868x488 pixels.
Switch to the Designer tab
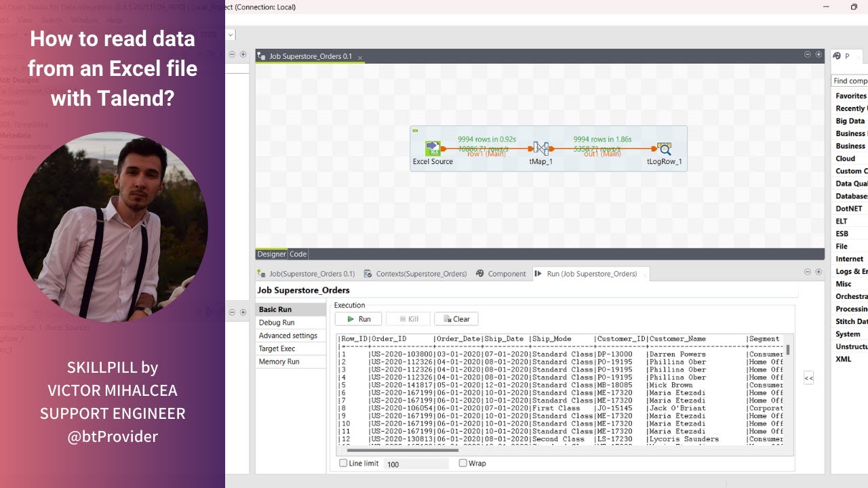pyautogui.click(x=271, y=254)
